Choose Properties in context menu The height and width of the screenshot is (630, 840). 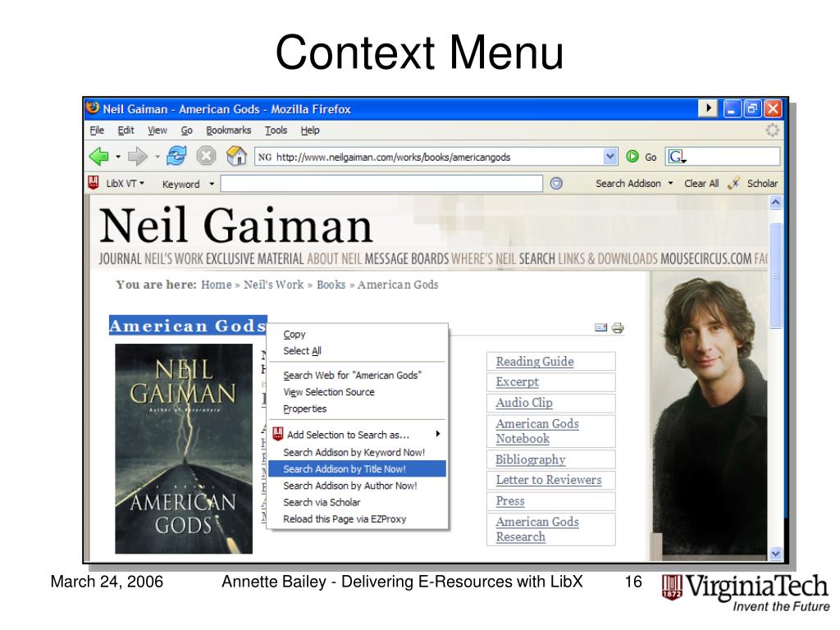[x=357, y=409]
